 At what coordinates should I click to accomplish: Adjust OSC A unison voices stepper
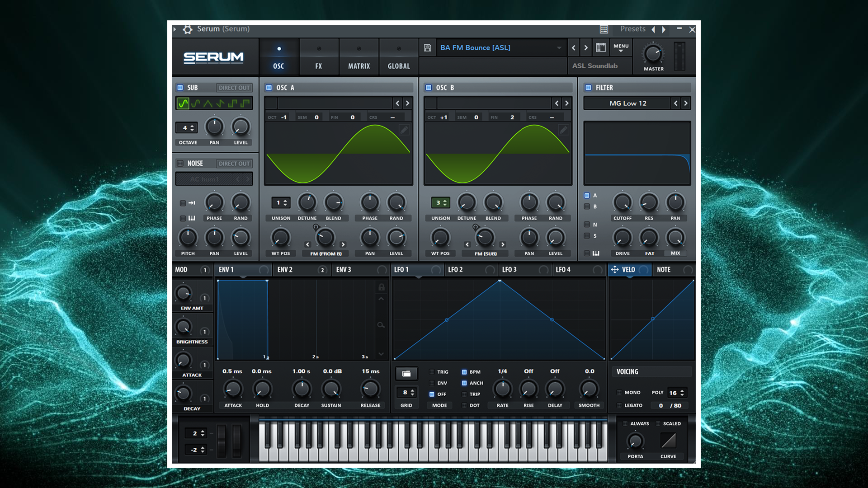[281, 203]
